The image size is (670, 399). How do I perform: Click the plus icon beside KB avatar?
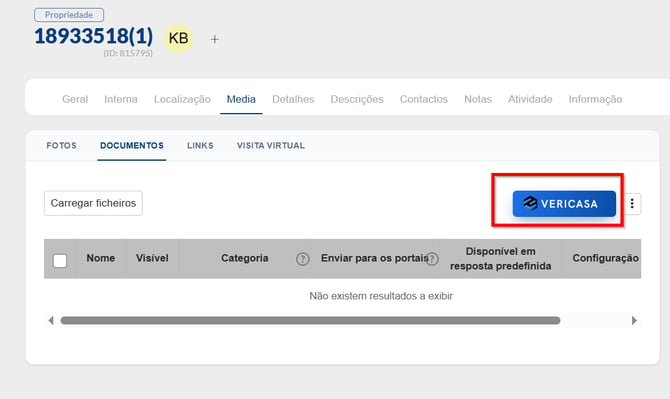click(215, 39)
